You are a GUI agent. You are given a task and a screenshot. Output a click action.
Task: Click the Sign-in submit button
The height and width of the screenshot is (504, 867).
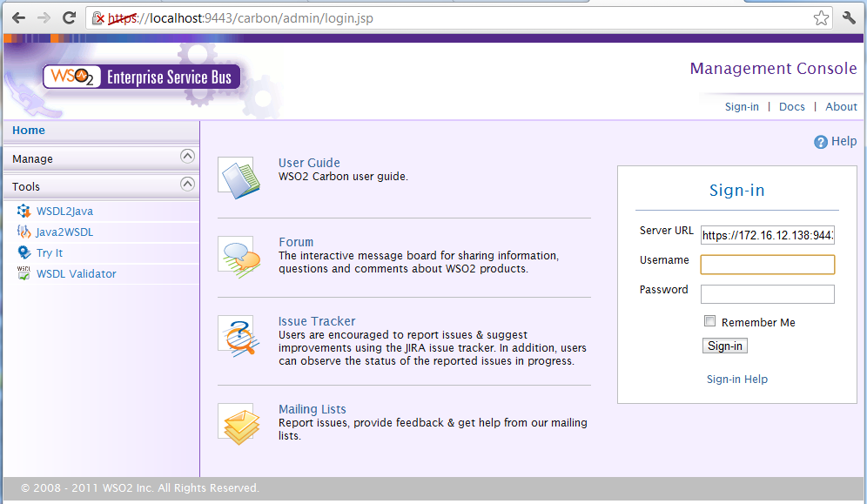click(725, 346)
